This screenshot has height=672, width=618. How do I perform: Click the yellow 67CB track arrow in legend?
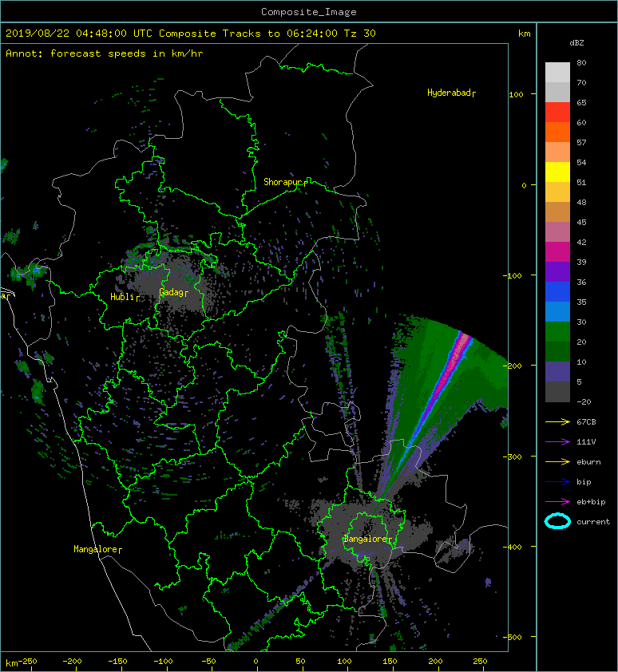pyautogui.click(x=557, y=422)
